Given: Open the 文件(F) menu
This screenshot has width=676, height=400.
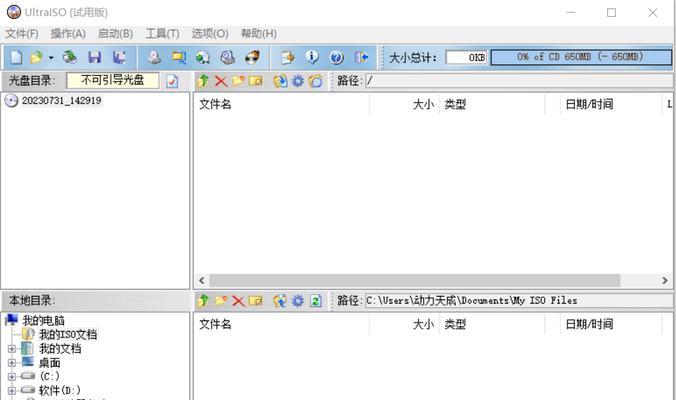Looking at the screenshot, I should click(x=22, y=34).
